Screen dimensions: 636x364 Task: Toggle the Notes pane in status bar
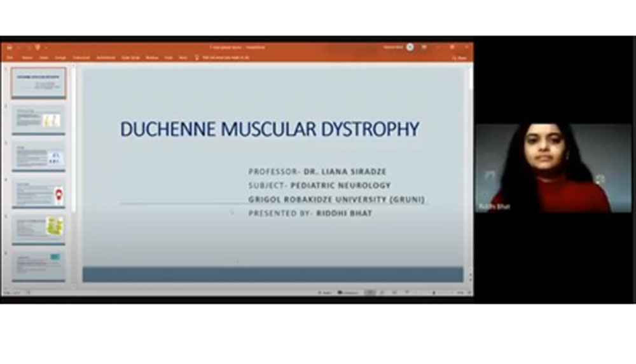[325, 292]
